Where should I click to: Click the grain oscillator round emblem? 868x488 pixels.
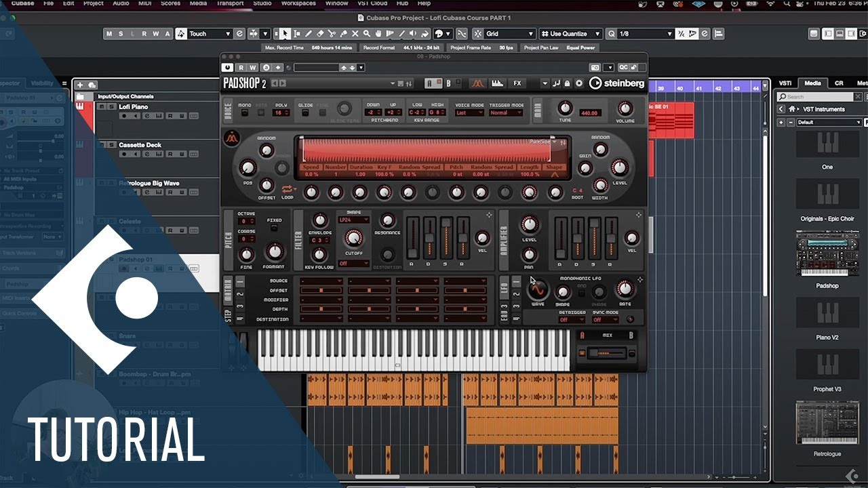(x=231, y=138)
